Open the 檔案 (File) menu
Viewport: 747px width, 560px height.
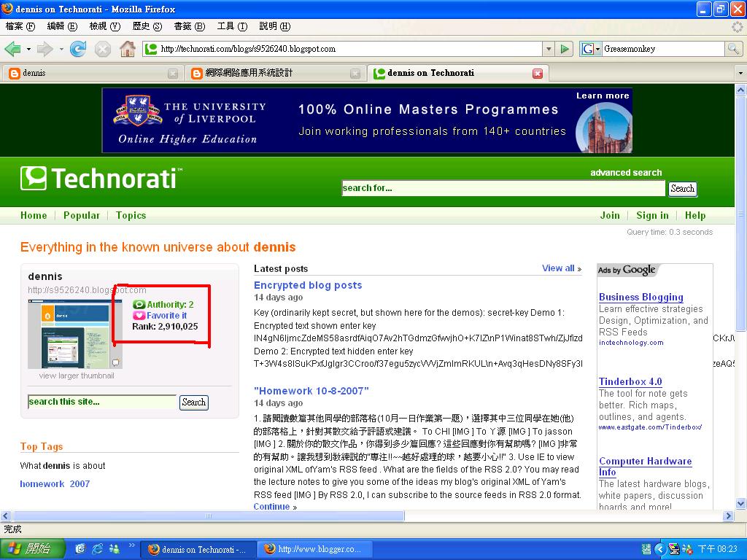[20, 26]
